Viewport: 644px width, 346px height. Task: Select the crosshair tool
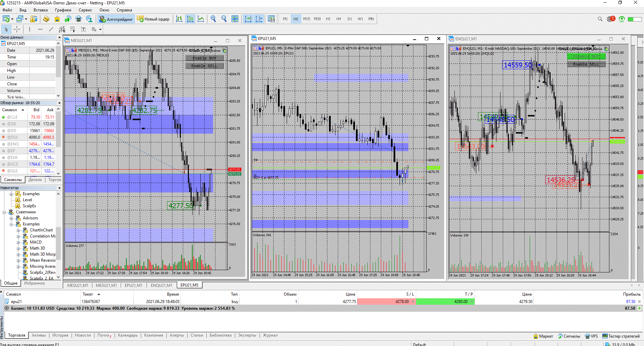[17, 30]
